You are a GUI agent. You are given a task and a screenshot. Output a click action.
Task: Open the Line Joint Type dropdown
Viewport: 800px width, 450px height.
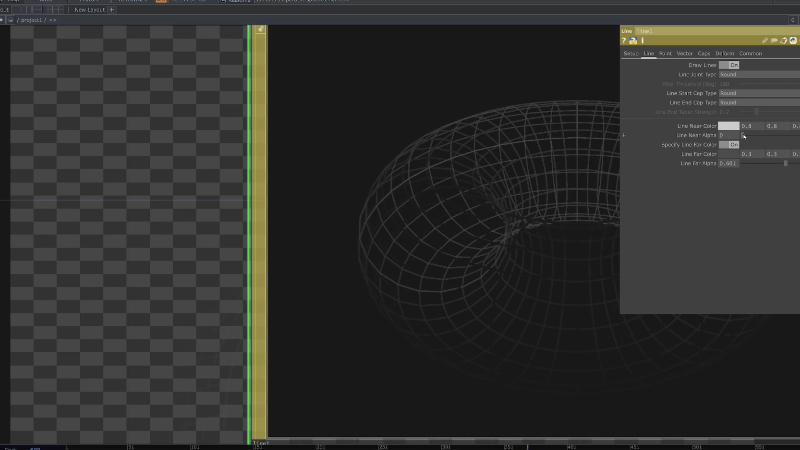758,74
